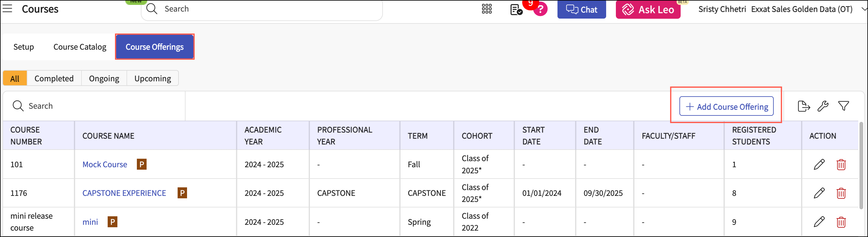
Task: Open the wrench table settings icon
Action: pyautogui.click(x=823, y=106)
